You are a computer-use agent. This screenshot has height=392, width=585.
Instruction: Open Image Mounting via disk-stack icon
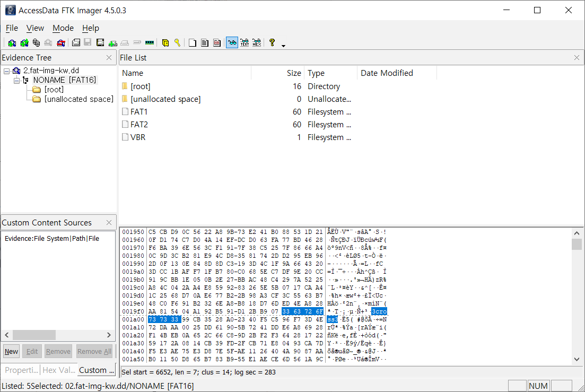[x=36, y=43]
